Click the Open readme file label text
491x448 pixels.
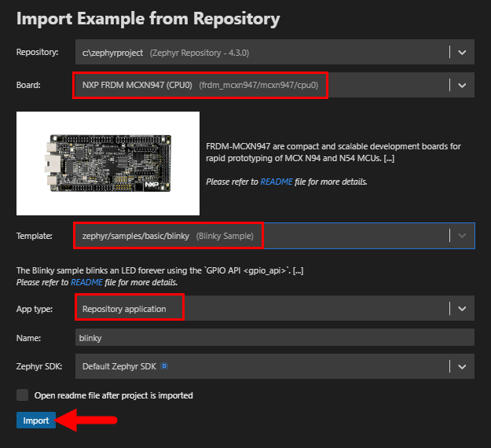(x=114, y=395)
